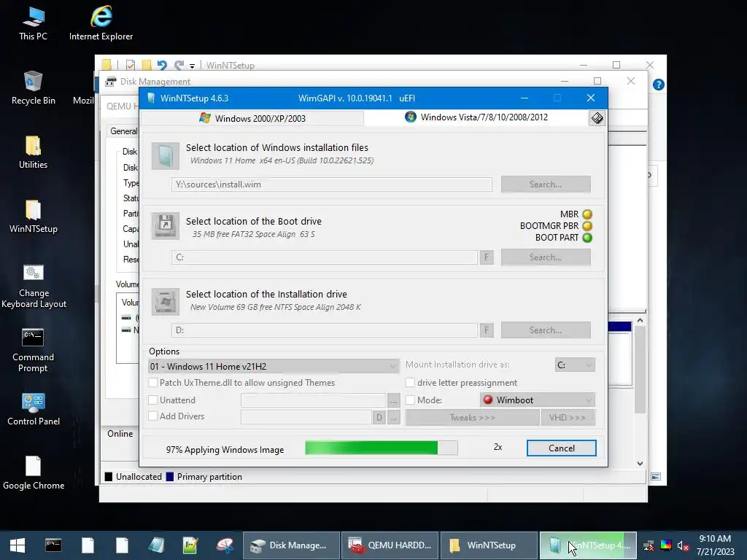
Task: Click the VHD >>> button
Action: coord(568,418)
